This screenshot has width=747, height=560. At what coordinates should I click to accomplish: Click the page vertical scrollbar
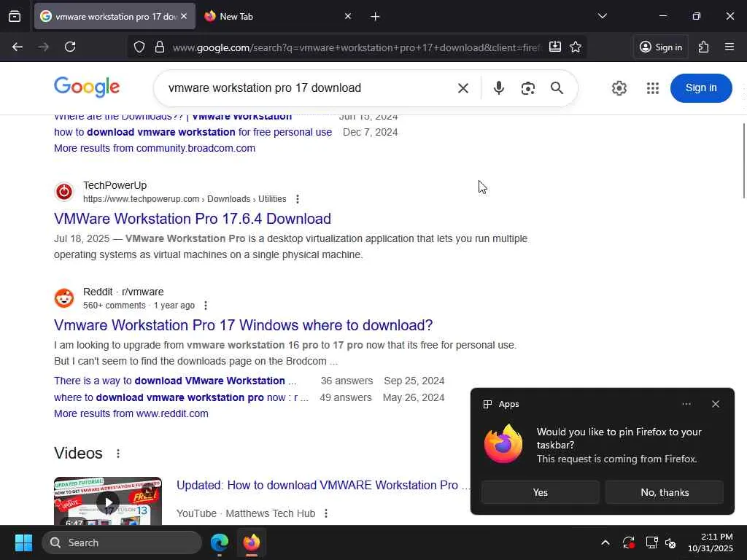(x=744, y=161)
